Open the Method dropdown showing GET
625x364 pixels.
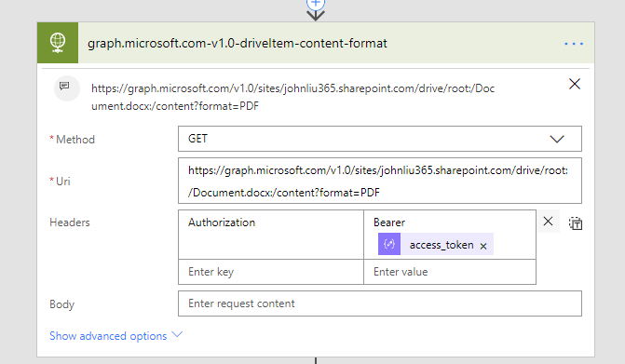pos(380,139)
